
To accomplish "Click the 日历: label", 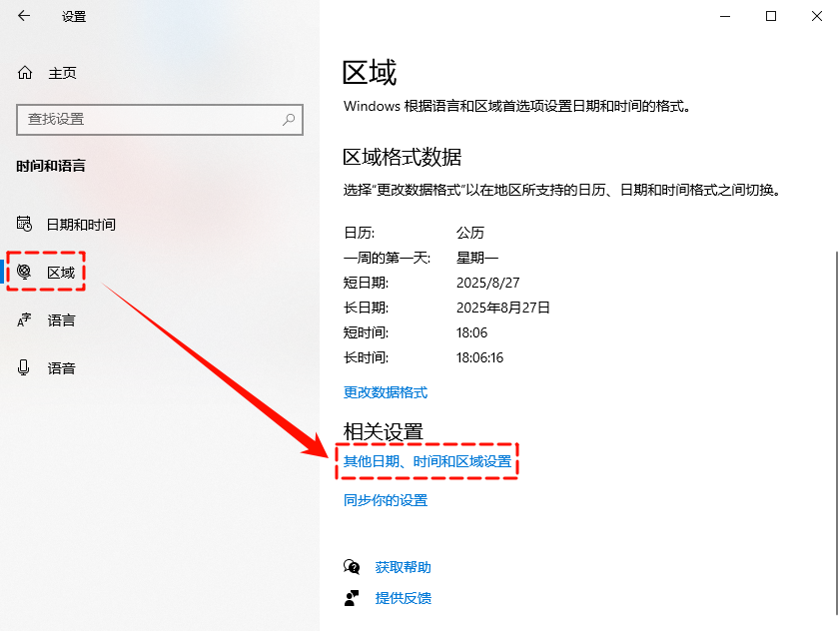I will click(x=359, y=233).
